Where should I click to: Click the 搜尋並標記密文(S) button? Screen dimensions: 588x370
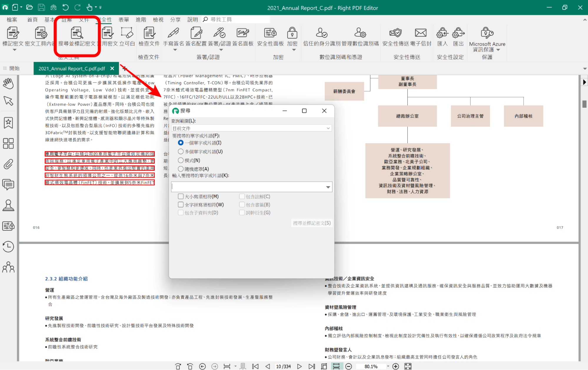tap(312, 223)
